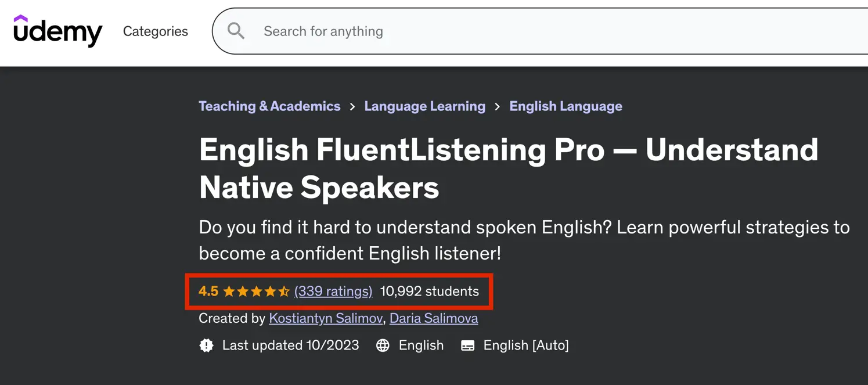The image size is (868, 385).
Task: Open instructor Daria Salimova's profile
Action: [434, 318]
